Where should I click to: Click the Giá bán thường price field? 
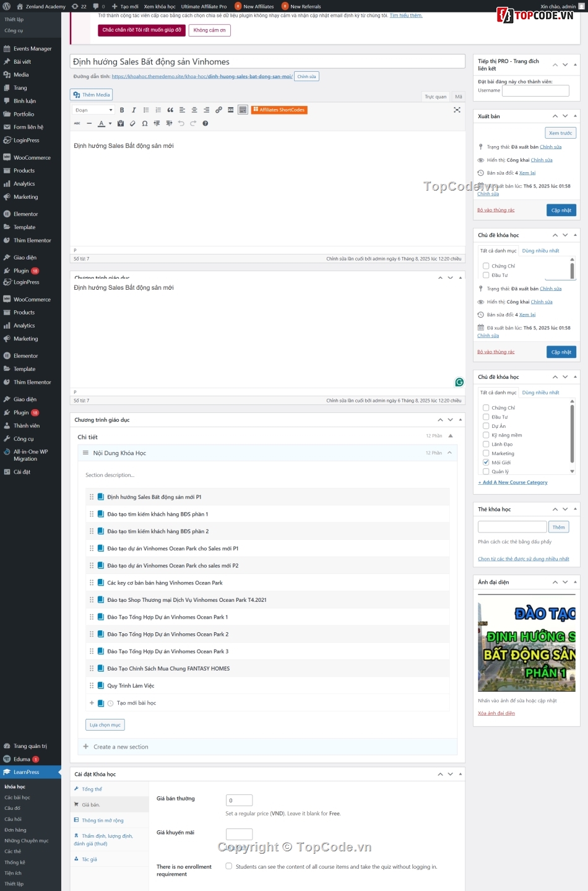click(239, 800)
